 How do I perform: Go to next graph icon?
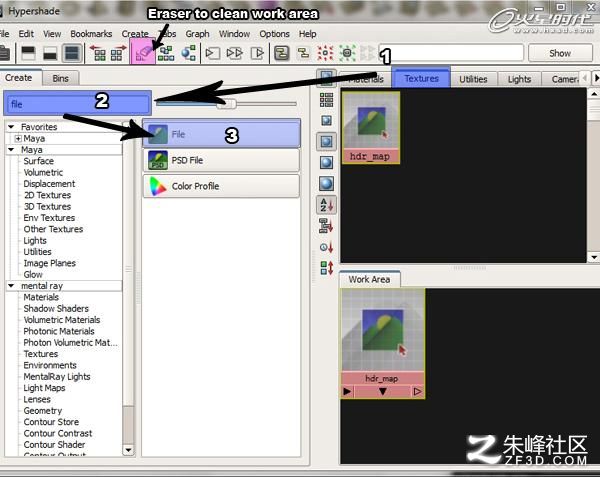(x=118, y=53)
